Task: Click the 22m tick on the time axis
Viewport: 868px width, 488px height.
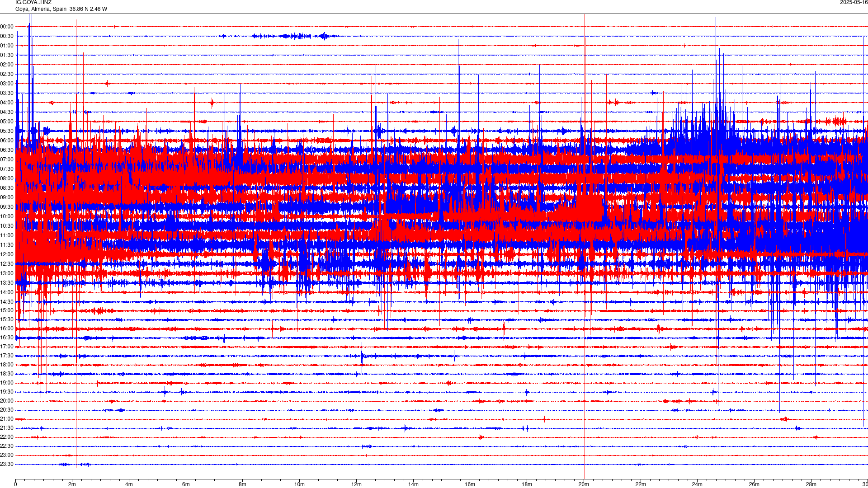Action: [x=640, y=484]
